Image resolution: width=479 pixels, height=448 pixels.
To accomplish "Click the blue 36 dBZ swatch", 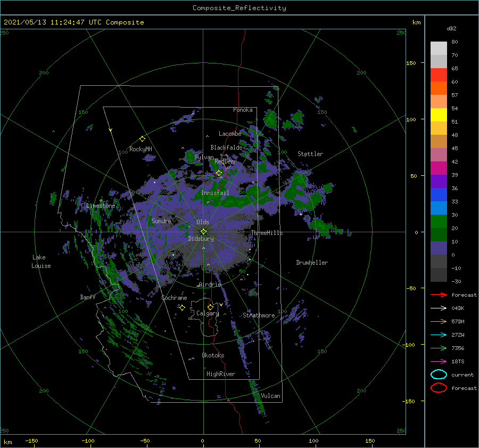I will pyautogui.click(x=439, y=195).
